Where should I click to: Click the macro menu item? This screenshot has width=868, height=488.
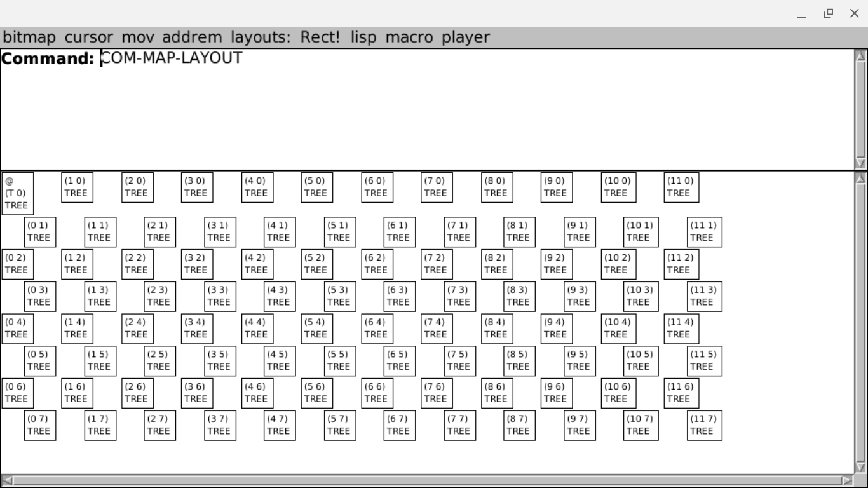point(409,37)
